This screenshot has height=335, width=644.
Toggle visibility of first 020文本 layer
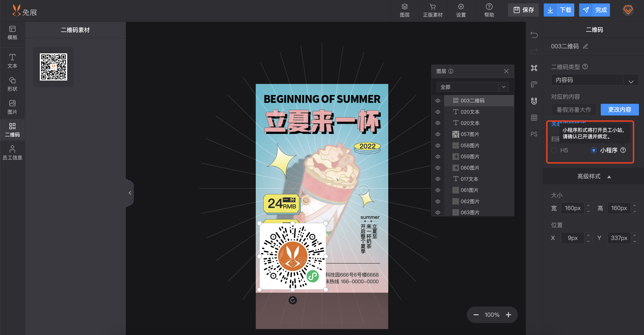coord(438,112)
